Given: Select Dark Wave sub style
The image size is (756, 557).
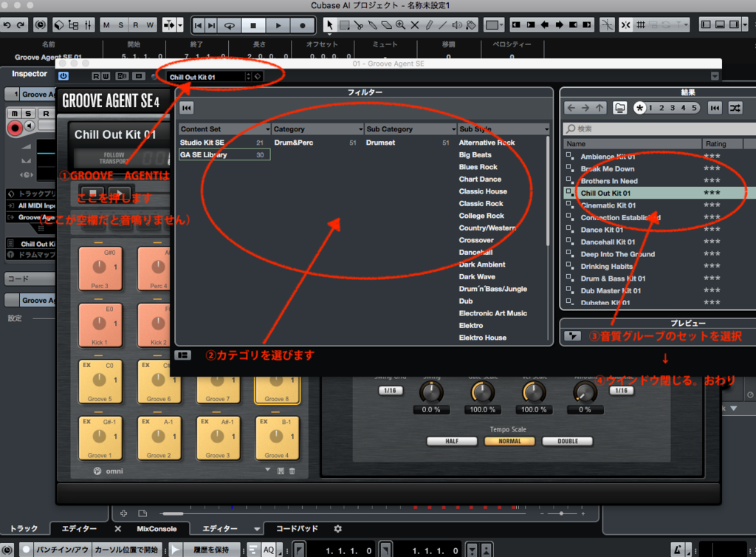Looking at the screenshot, I should [477, 277].
